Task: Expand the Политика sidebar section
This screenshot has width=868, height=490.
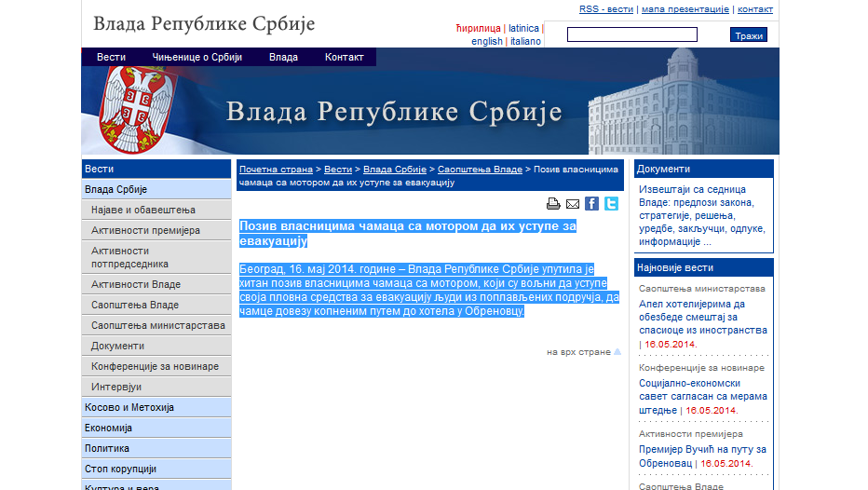Action: pos(107,448)
